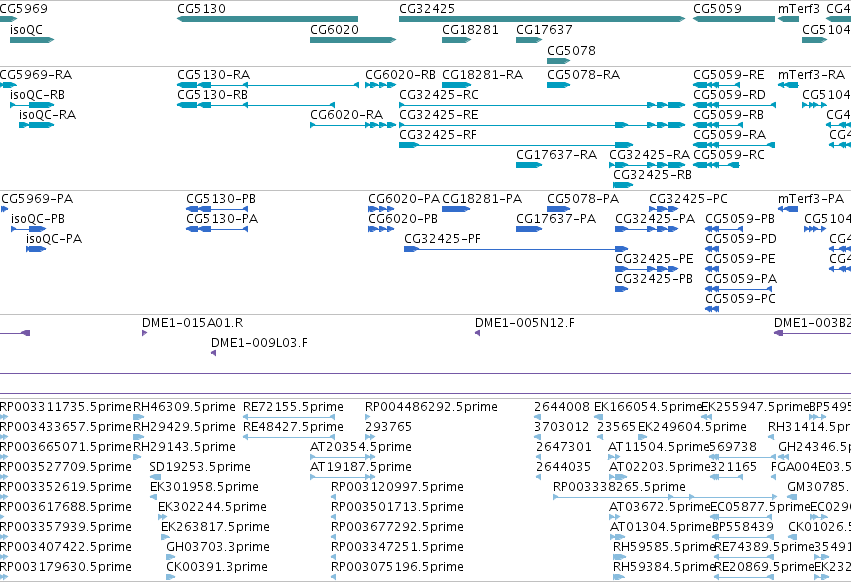Open EST entry 293765

coord(388,427)
